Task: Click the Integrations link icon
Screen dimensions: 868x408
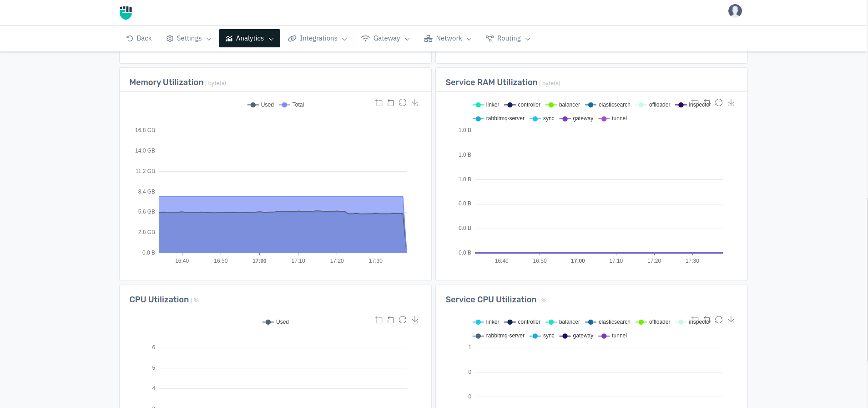Action: click(292, 39)
